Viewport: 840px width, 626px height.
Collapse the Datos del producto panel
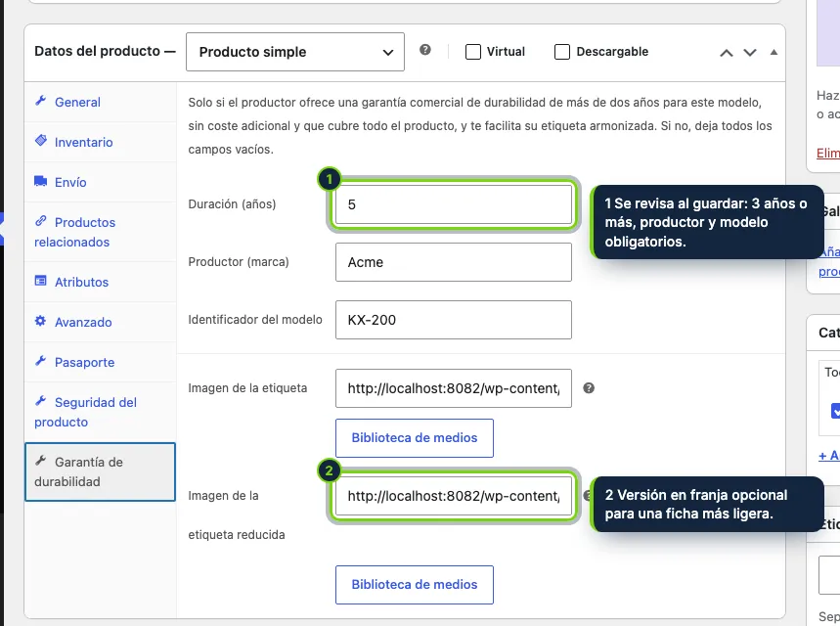(774, 52)
